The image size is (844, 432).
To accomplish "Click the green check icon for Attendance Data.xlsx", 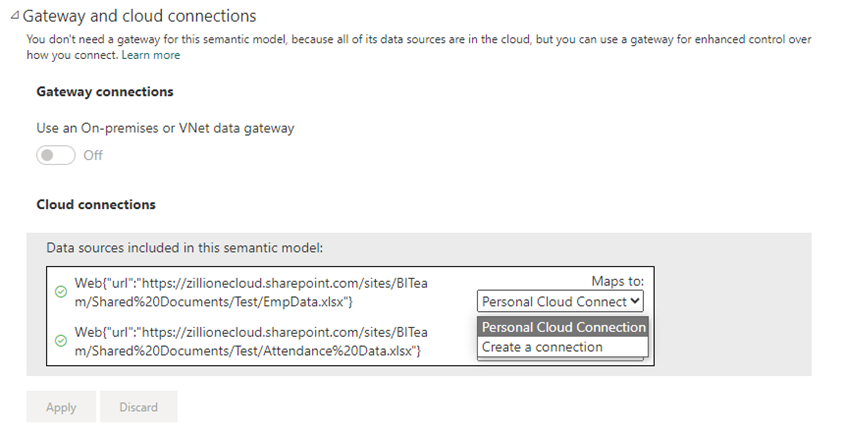I will point(61,341).
